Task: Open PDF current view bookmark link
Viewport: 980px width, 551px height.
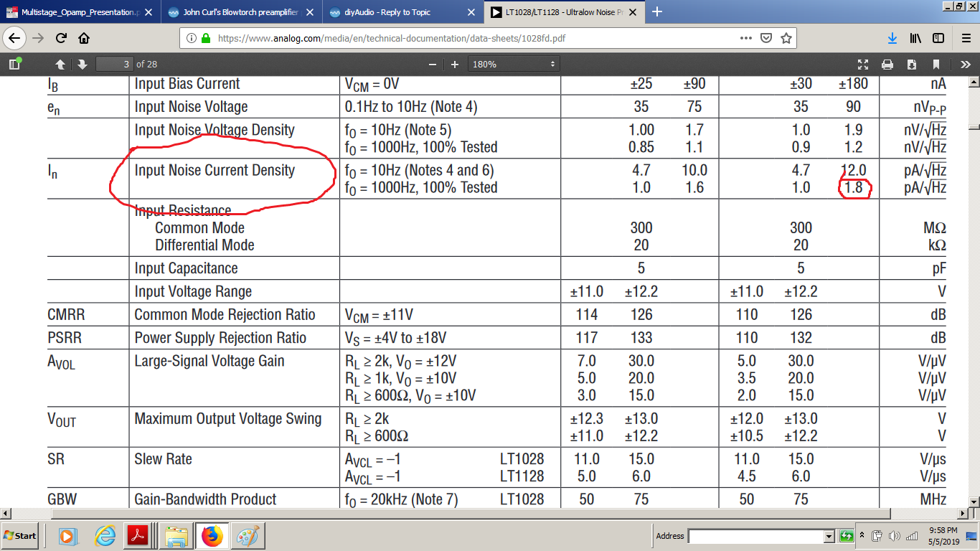Action: point(936,65)
